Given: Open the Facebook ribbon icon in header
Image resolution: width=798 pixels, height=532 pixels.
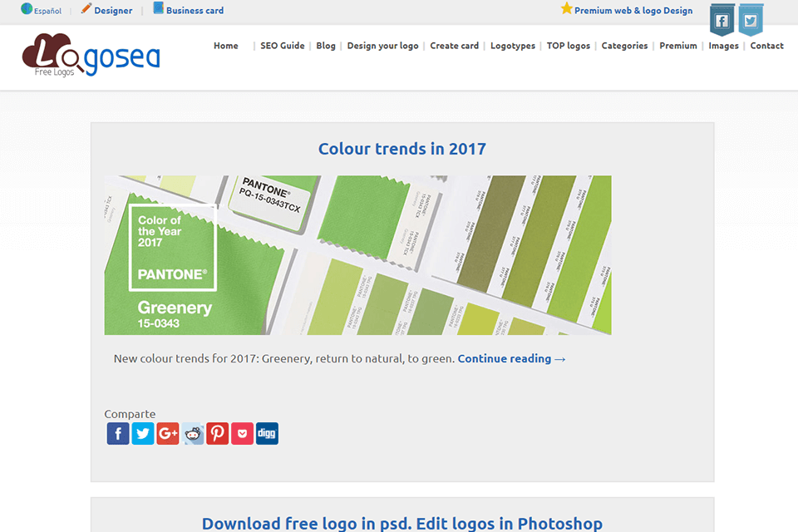Looking at the screenshot, I should (722, 20).
